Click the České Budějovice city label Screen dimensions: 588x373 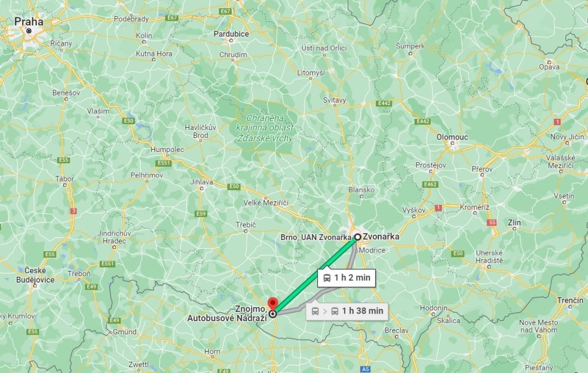[35, 275]
